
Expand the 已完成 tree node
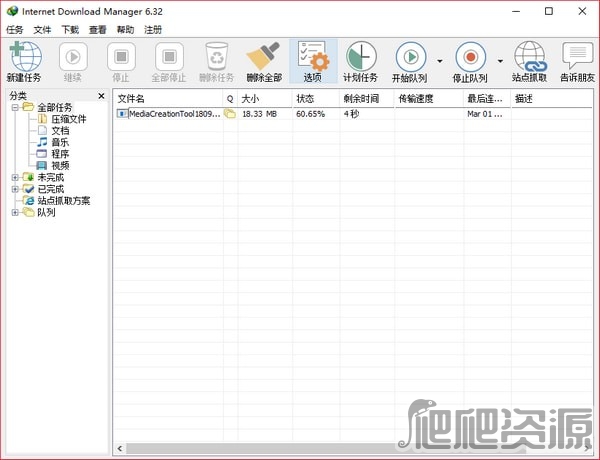click(x=15, y=189)
